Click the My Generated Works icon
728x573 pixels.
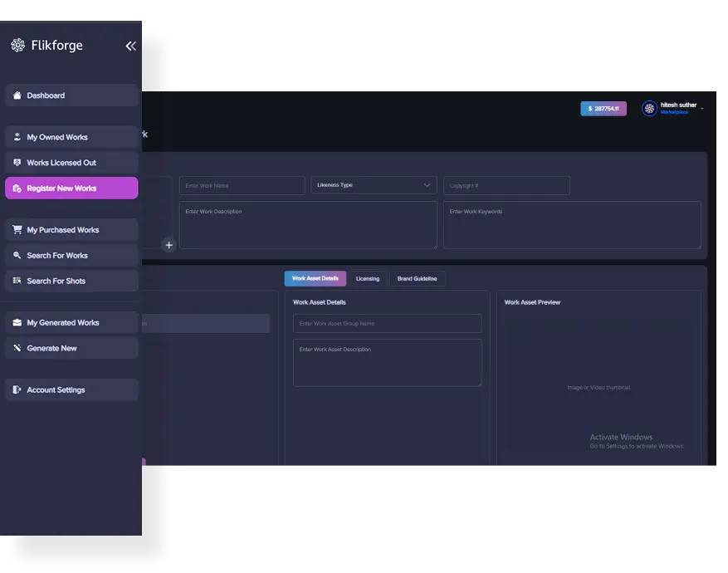click(17, 323)
